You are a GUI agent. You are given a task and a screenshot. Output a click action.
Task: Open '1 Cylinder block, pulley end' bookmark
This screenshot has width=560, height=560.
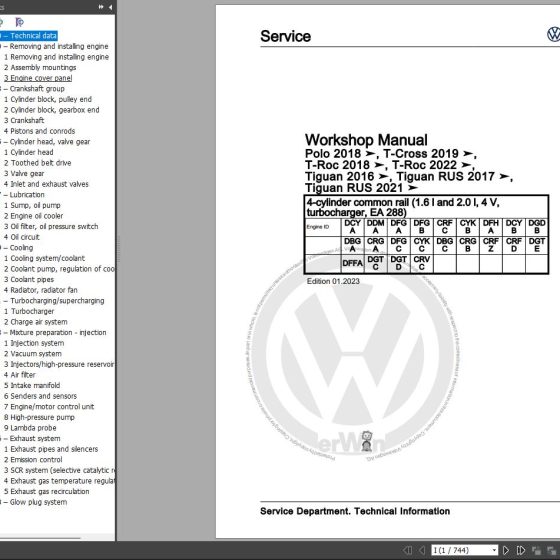[48, 99]
